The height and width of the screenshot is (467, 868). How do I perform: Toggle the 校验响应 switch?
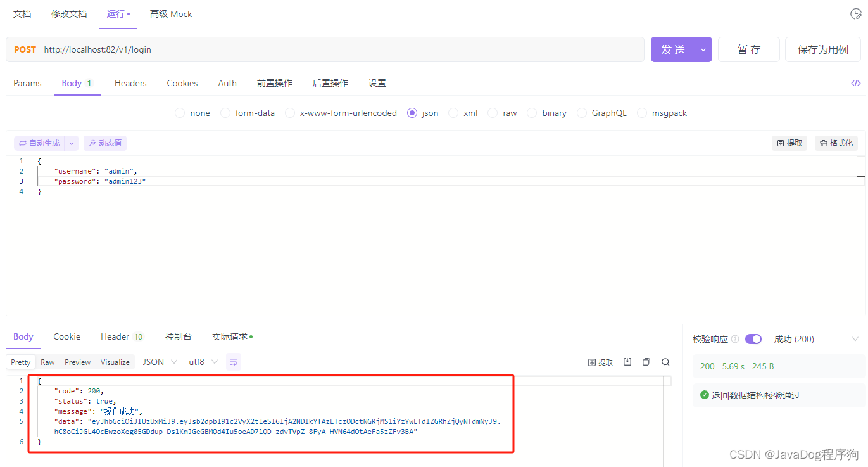tap(753, 339)
